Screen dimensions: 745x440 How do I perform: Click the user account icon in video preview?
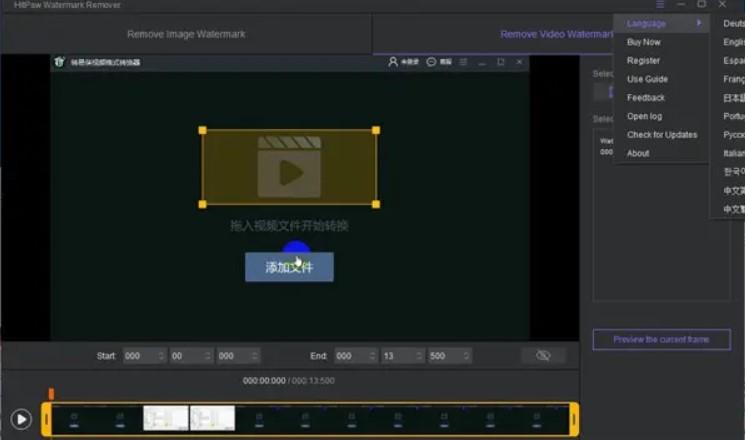click(393, 62)
